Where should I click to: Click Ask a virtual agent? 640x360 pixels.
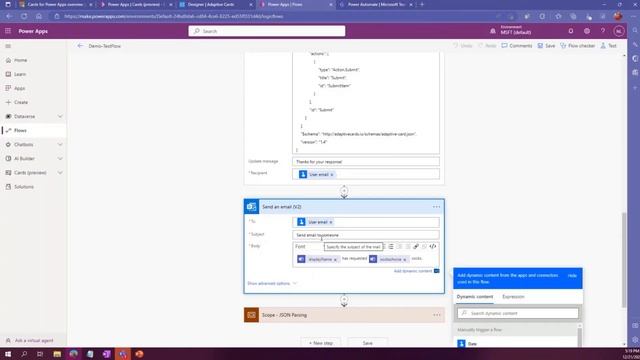tap(33, 340)
